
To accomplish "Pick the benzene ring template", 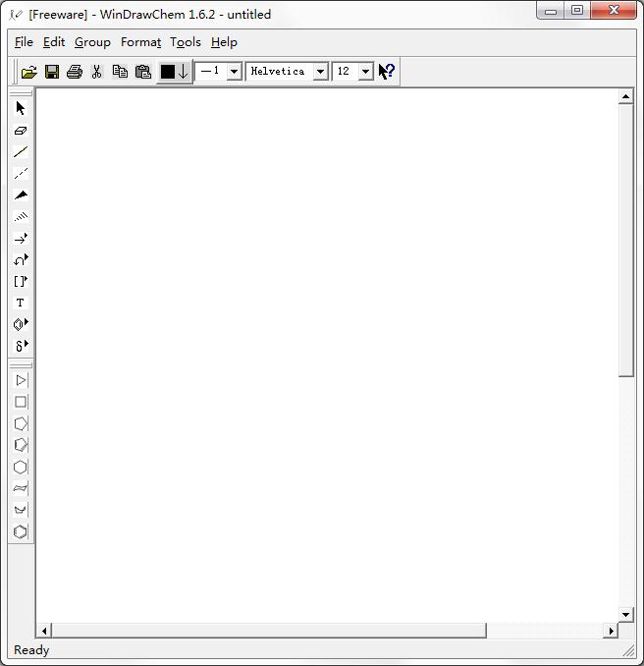I will pos(21,531).
